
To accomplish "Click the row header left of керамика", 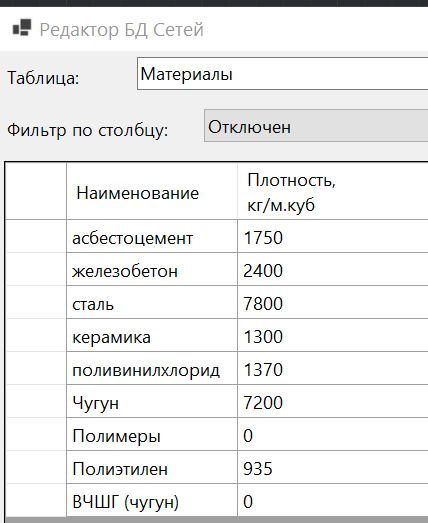I will point(36,335).
